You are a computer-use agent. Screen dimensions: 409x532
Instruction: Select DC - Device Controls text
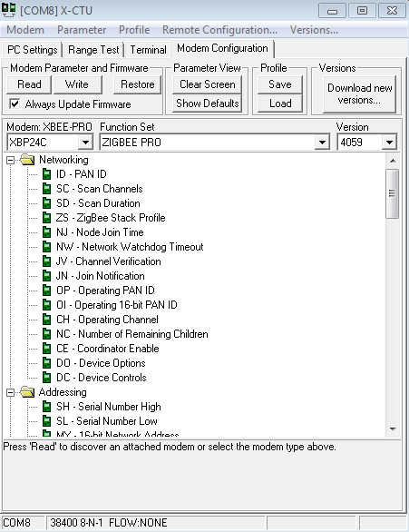pyautogui.click(x=101, y=378)
